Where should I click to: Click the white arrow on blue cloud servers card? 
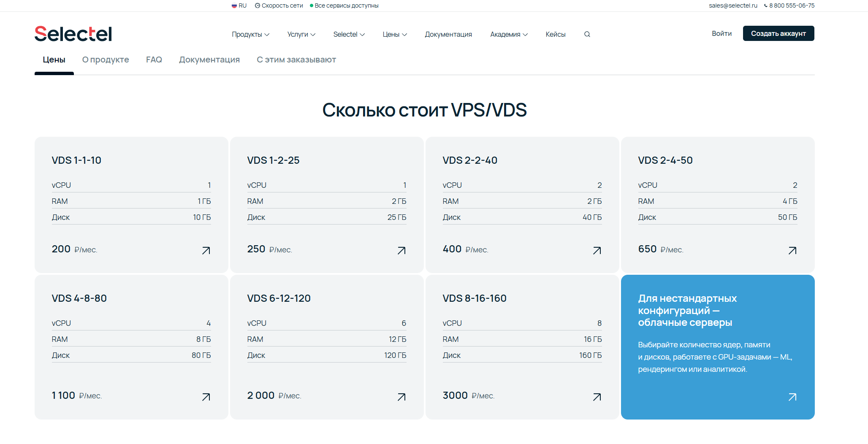coord(792,397)
